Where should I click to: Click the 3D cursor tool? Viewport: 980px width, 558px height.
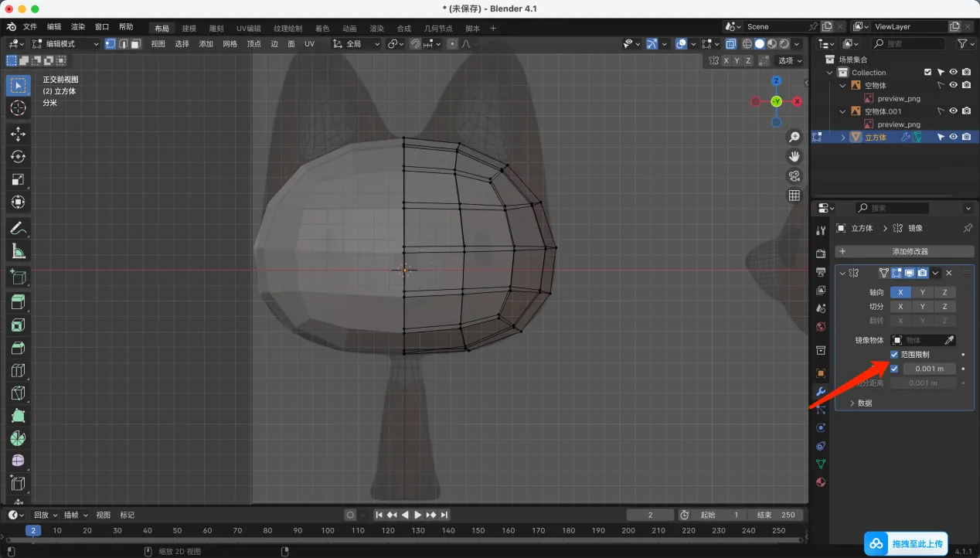click(19, 108)
